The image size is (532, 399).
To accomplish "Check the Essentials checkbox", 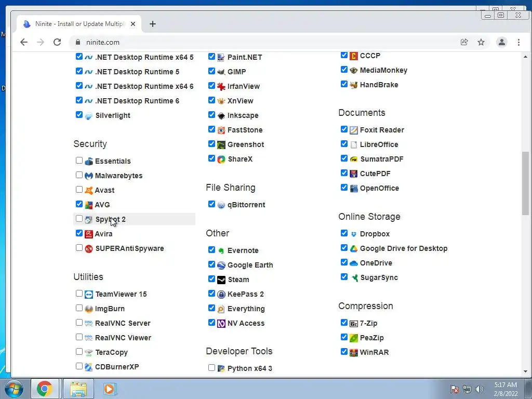I will 79,160.
